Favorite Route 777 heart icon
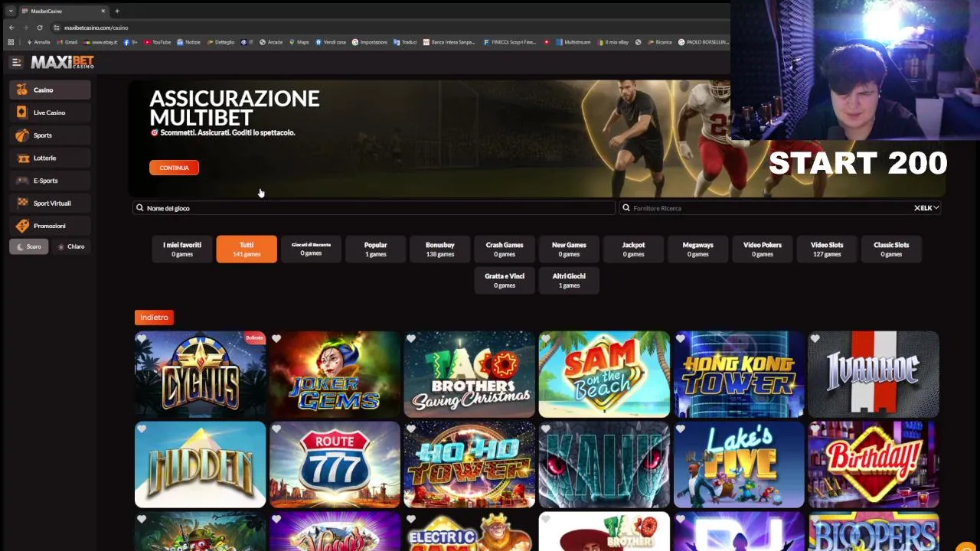980x551 pixels. [276, 429]
